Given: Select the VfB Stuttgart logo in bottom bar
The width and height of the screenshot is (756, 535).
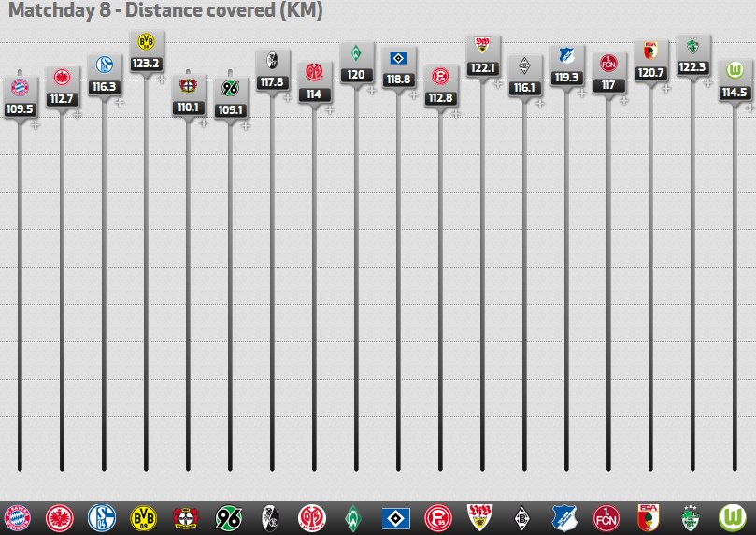Looking at the screenshot, I should tap(480, 517).
